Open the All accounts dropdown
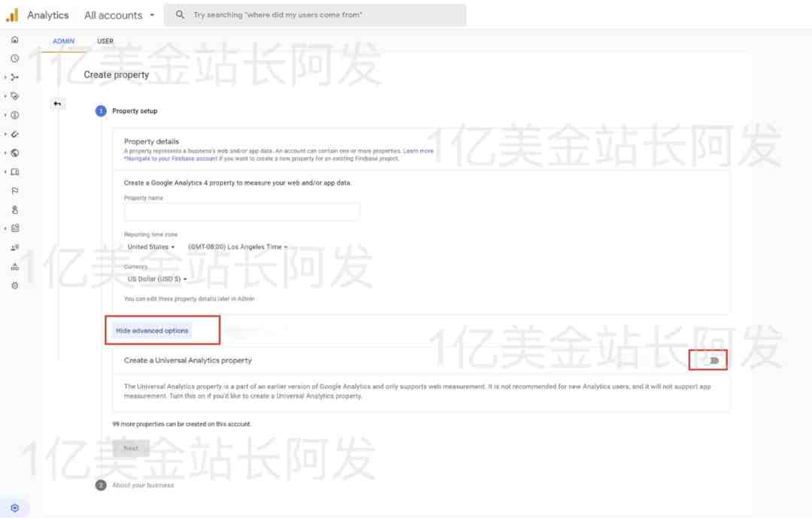 [119, 15]
